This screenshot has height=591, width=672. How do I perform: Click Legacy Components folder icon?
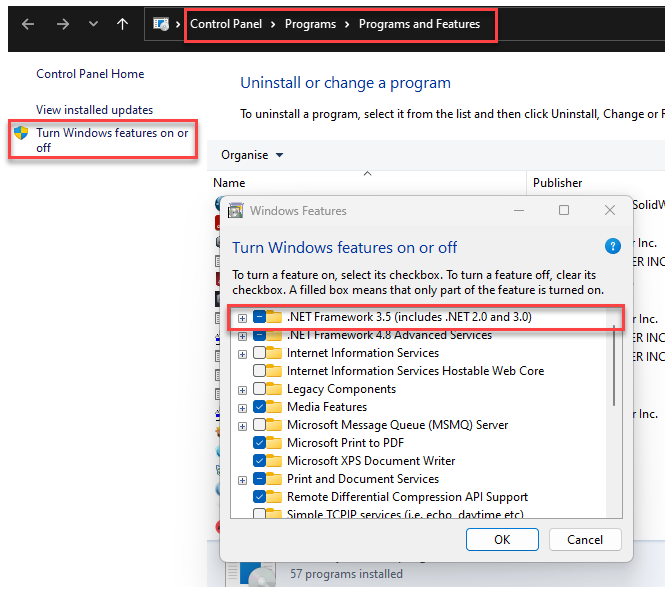point(274,389)
